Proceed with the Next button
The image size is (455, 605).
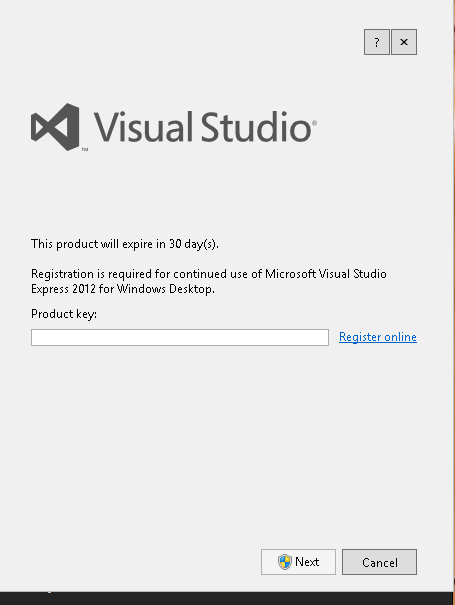click(x=298, y=562)
